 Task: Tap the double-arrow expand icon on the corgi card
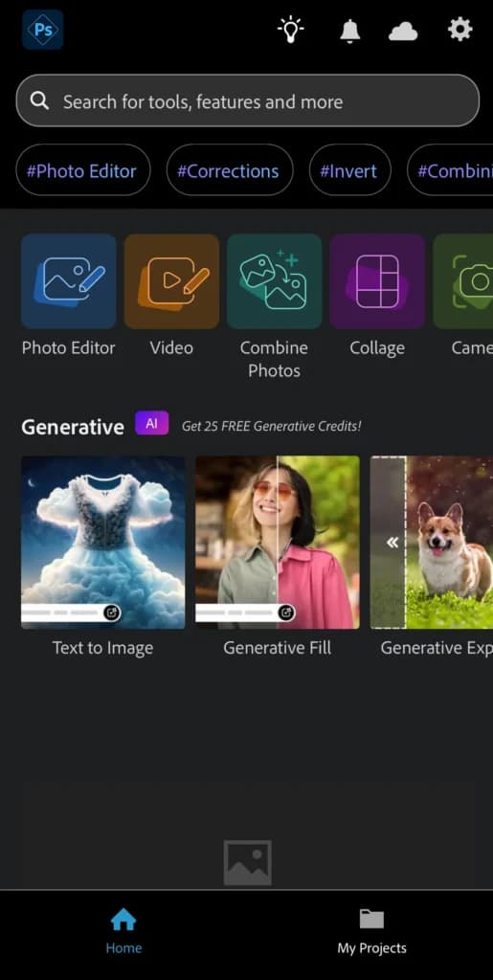(392, 543)
